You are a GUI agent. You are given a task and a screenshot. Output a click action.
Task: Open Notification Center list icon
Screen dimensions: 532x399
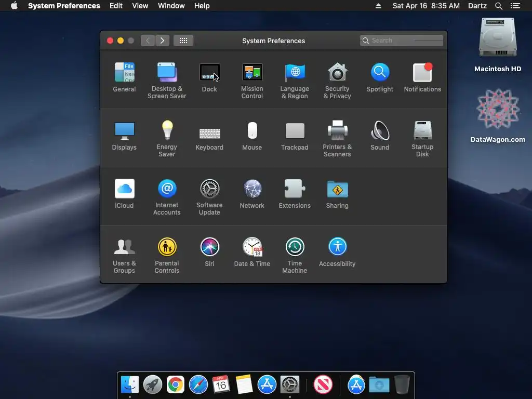coord(515,6)
